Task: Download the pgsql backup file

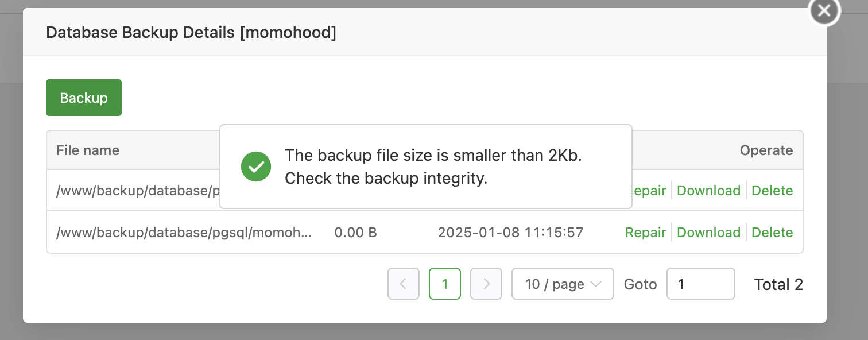Action: 708,232
